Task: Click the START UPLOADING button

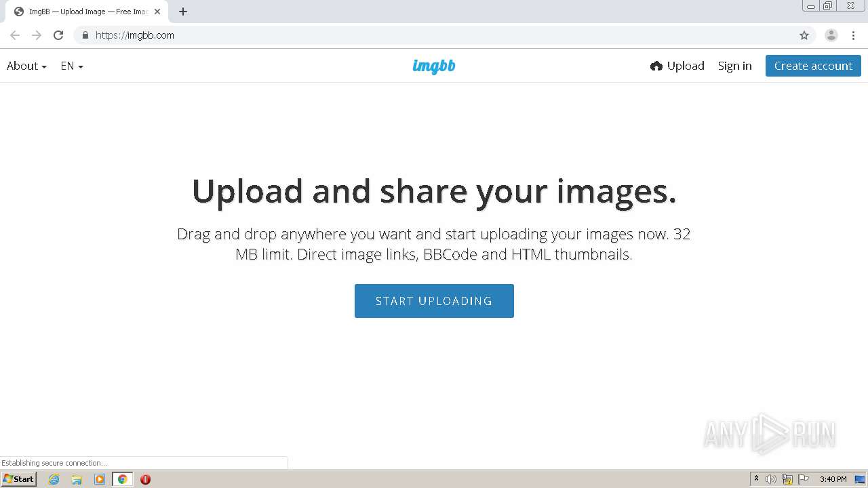Action: [434, 301]
